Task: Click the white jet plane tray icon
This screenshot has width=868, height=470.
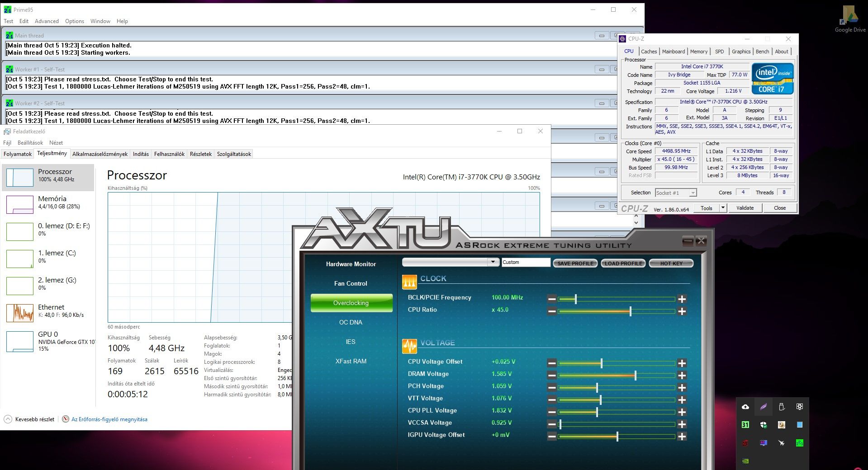Action: (782, 443)
